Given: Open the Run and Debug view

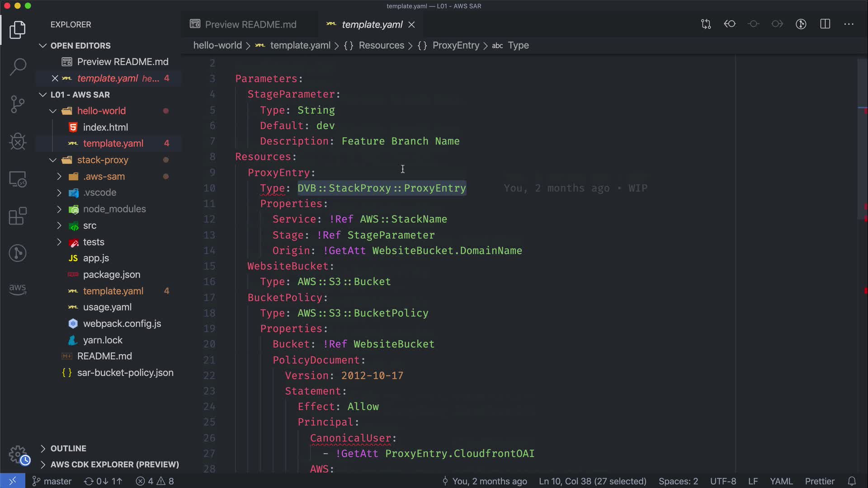Looking at the screenshot, I should coord(18,141).
